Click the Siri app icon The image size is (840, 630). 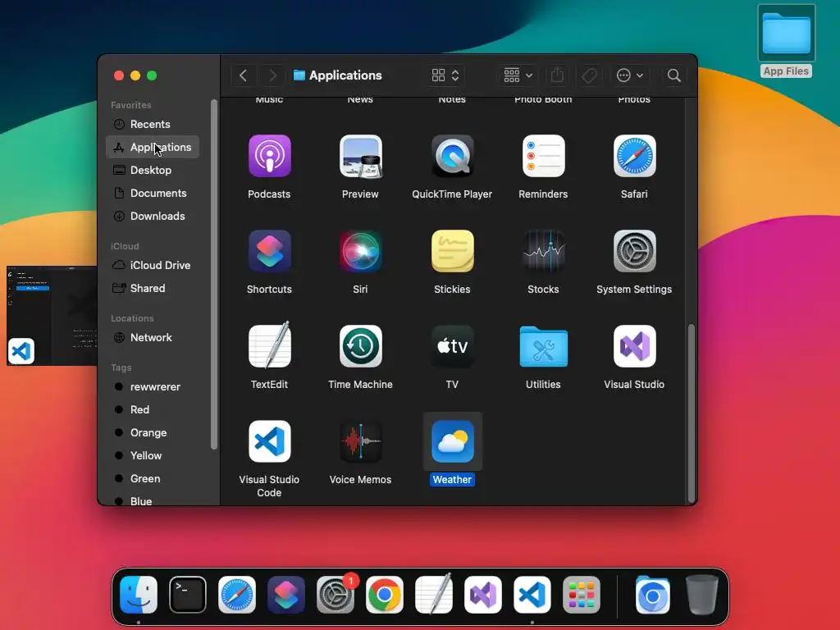coord(361,251)
